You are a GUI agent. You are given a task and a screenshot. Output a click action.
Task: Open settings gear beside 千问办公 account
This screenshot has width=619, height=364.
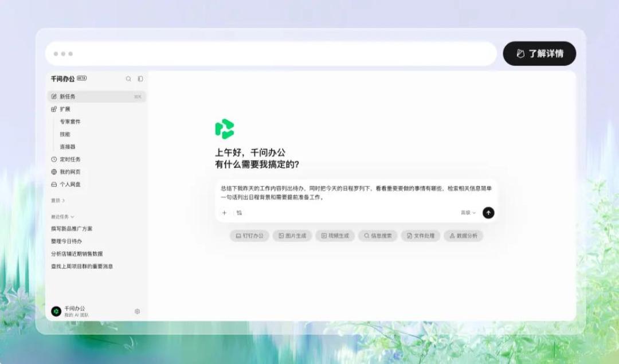click(138, 311)
